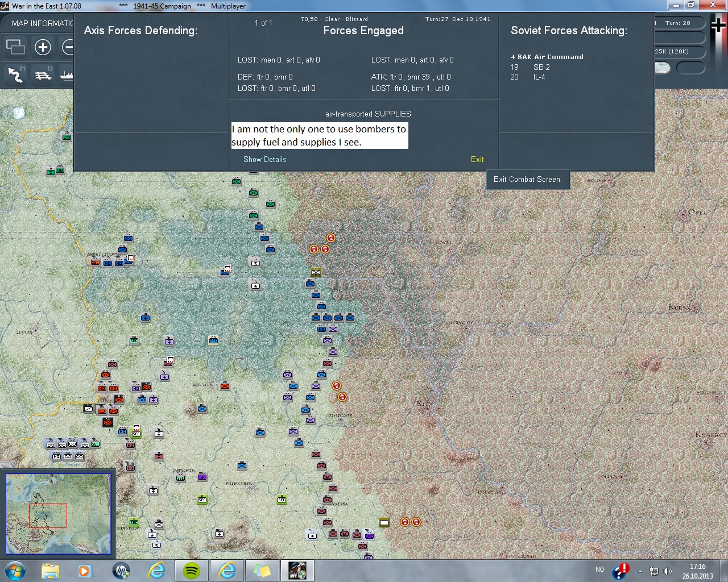
Task: Open the volume speaker tray icon
Action: pyautogui.click(x=668, y=571)
